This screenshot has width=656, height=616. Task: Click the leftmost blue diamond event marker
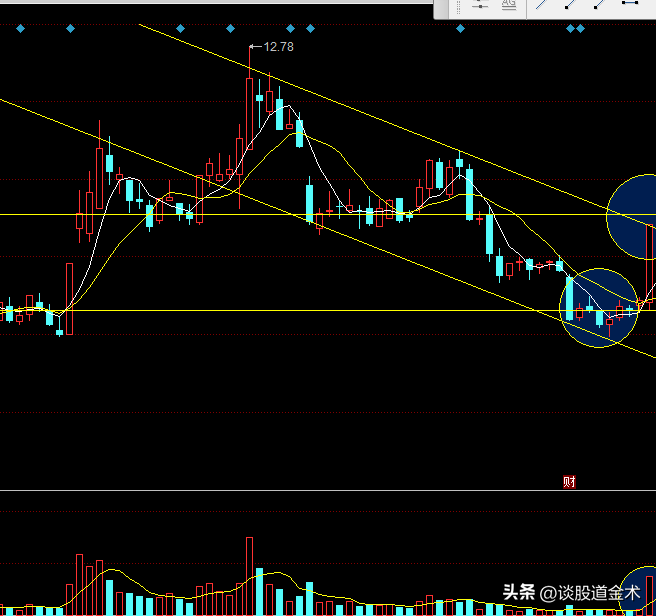(x=21, y=30)
